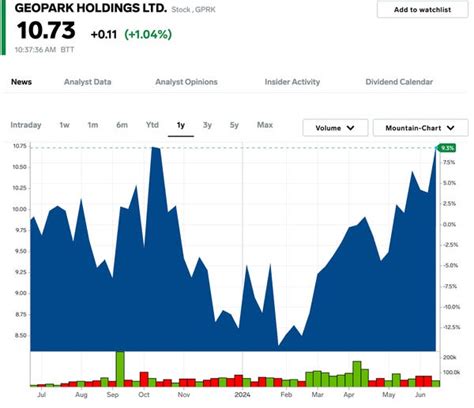The image size is (474, 408).
Task: Click the 200k volume axis label
Action: tap(449, 358)
